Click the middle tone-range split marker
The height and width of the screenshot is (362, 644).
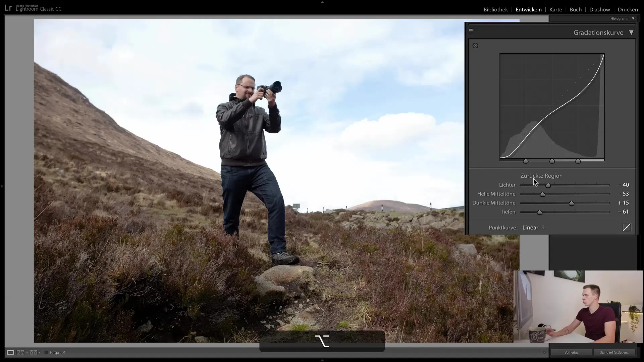(x=552, y=161)
